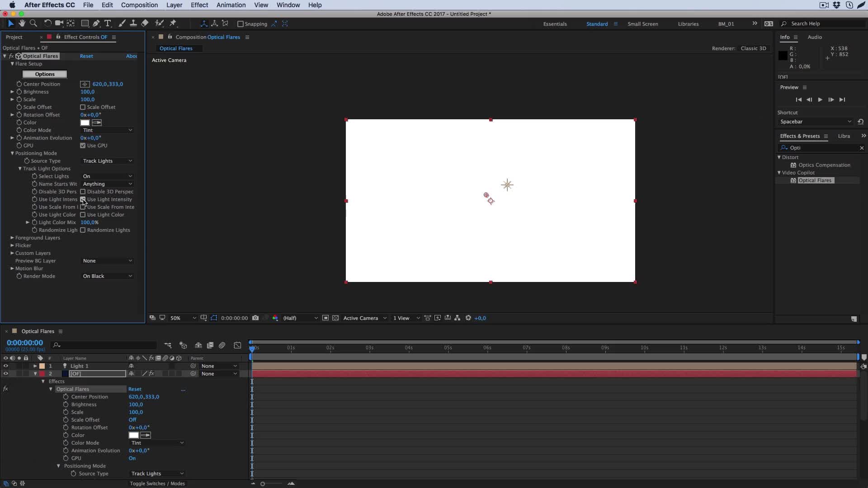The image size is (868, 488).
Task: Select the Zoom magnifier tool
Action: [33, 23]
